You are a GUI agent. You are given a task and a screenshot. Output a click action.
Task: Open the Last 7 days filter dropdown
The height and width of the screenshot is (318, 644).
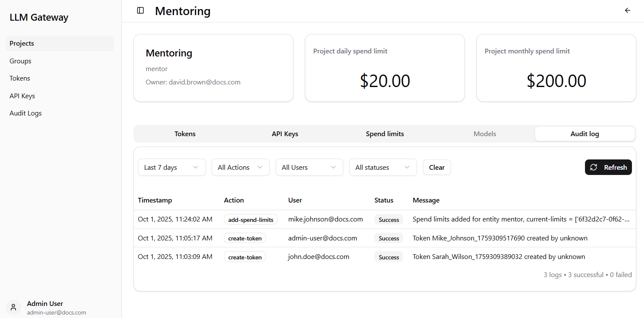171,167
